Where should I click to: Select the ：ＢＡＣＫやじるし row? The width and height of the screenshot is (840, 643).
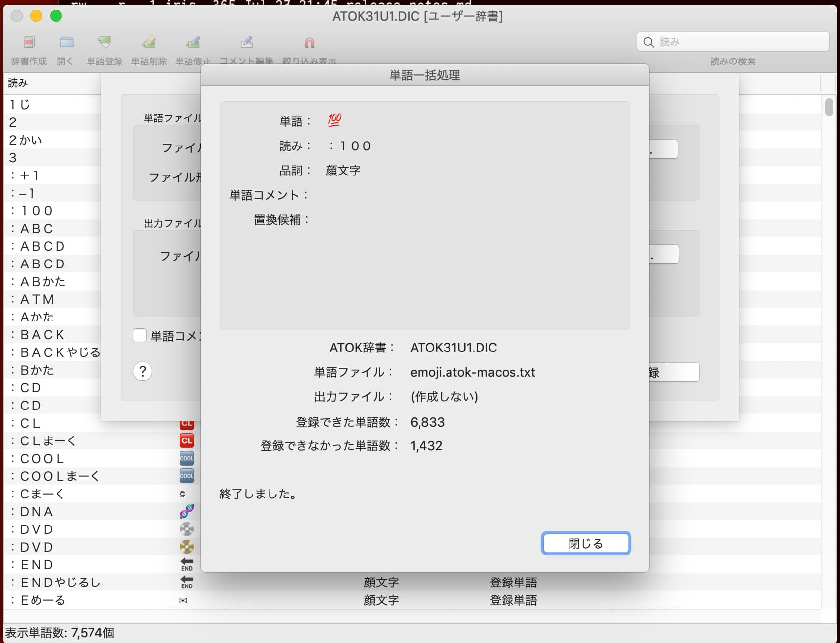coord(52,352)
